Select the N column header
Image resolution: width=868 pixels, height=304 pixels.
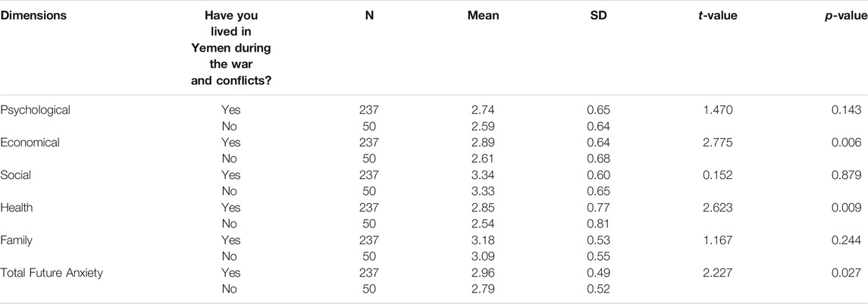coord(369,15)
